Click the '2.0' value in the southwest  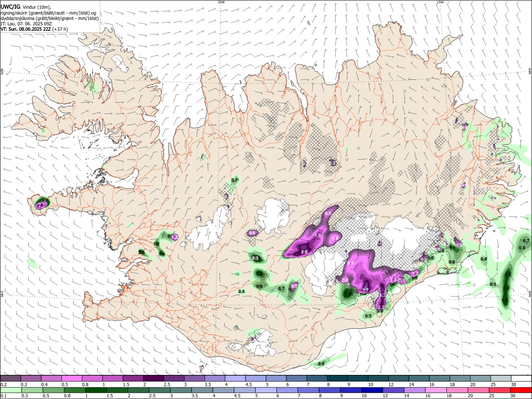[141, 252]
